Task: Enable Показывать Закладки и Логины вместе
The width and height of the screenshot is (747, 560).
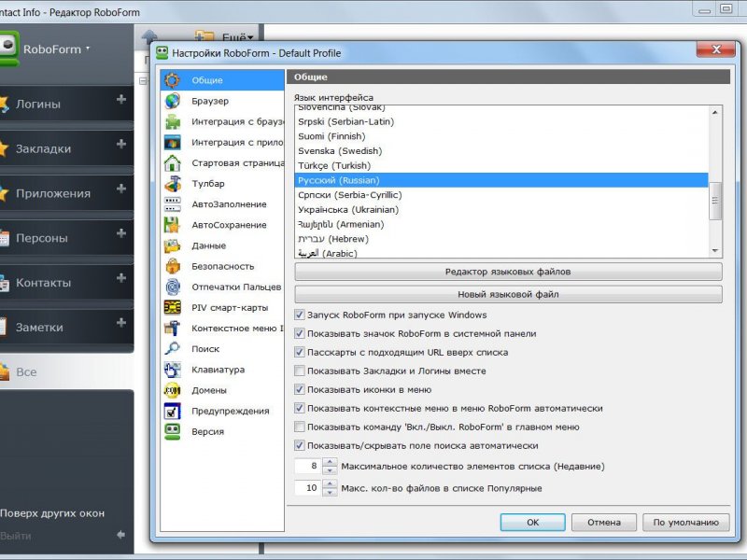Action: tap(299, 371)
